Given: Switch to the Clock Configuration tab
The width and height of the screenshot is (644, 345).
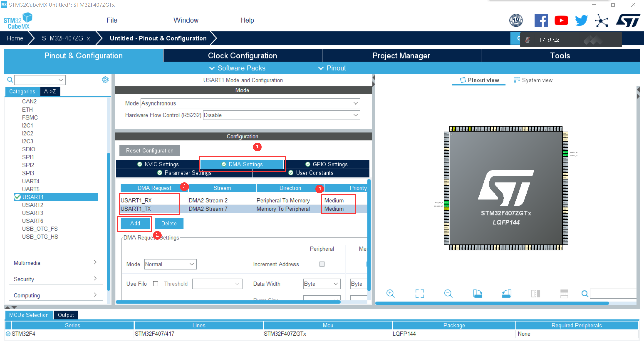Looking at the screenshot, I should click(x=242, y=55).
